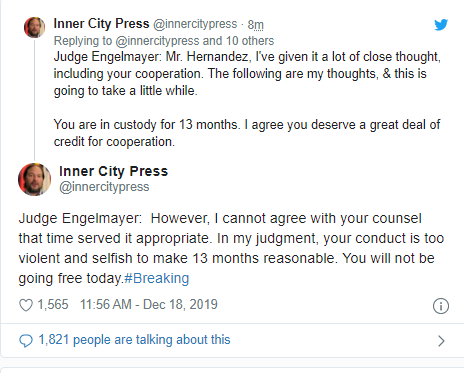The image size is (464, 373).
Task: Click the @innercitypress handle in the parent tweet header
Action: pyautogui.click(x=195, y=24)
